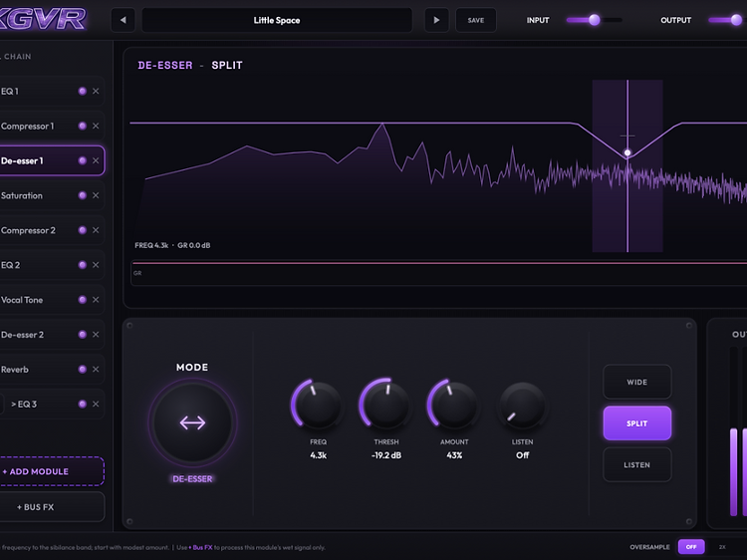Click the OUTPUT gain slider handle
Image resolution: width=747 pixels, height=560 pixels.
736,20
